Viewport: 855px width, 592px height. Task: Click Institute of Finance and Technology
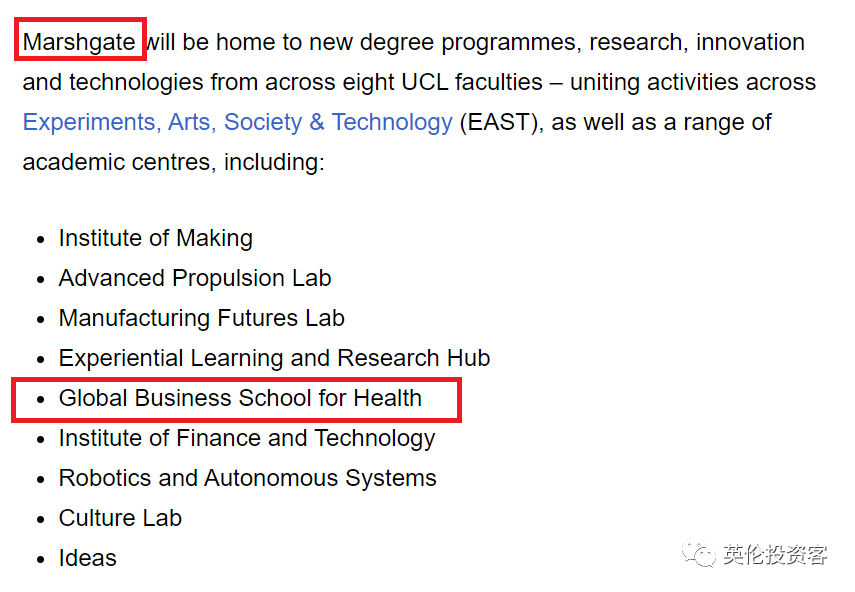[246, 438]
